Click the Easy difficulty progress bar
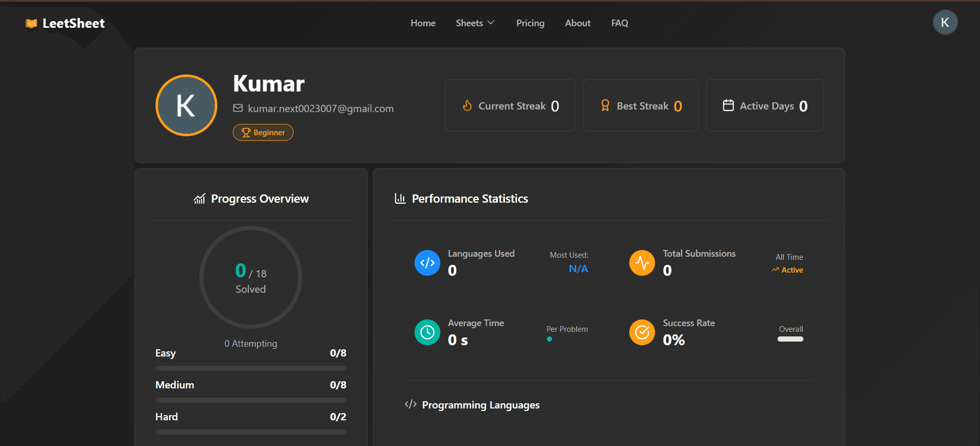 pos(251,368)
